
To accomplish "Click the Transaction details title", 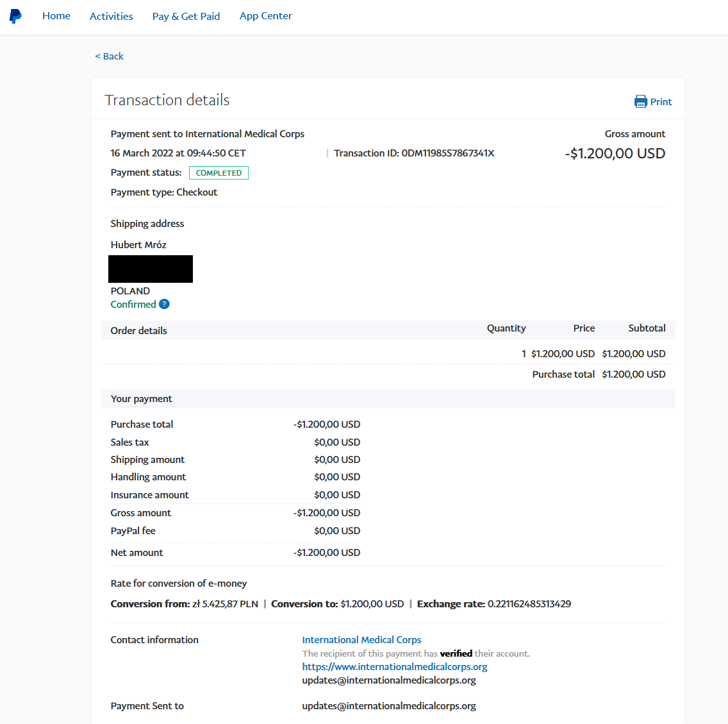I will [167, 100].
